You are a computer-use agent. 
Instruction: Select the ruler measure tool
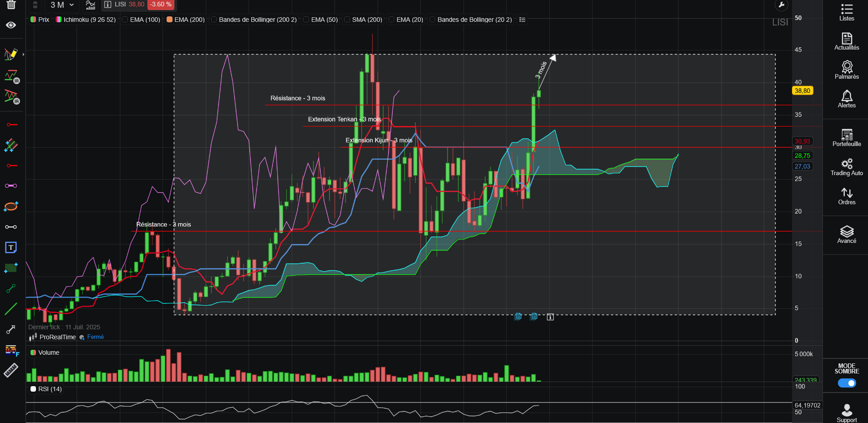[11, 370]
